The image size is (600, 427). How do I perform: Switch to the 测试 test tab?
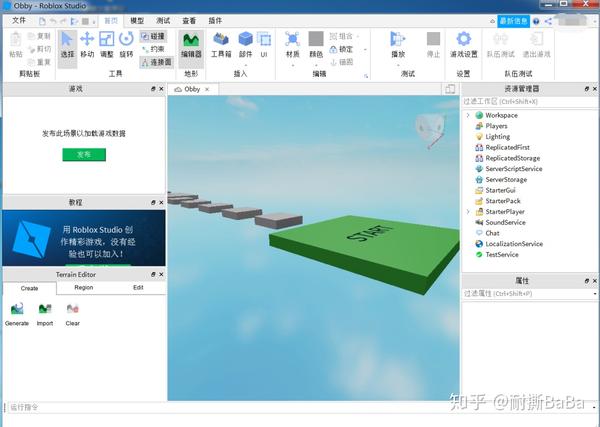[163, 21]
